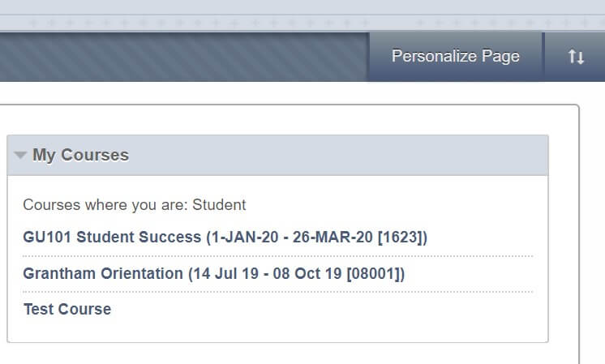Screen dimensions: 605x364
Task: Click the 'Courses where you are: Student' text
Action: [134, 205]
